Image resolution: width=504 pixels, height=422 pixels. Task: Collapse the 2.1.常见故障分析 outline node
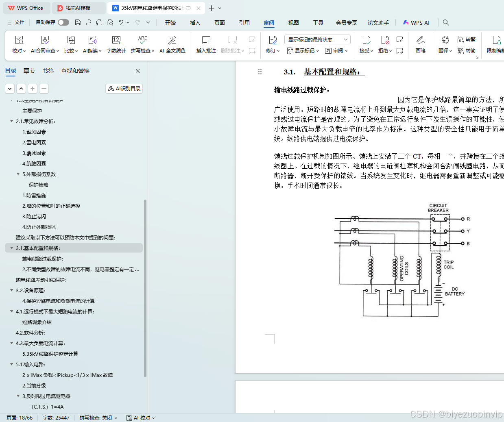pos(11,121)
